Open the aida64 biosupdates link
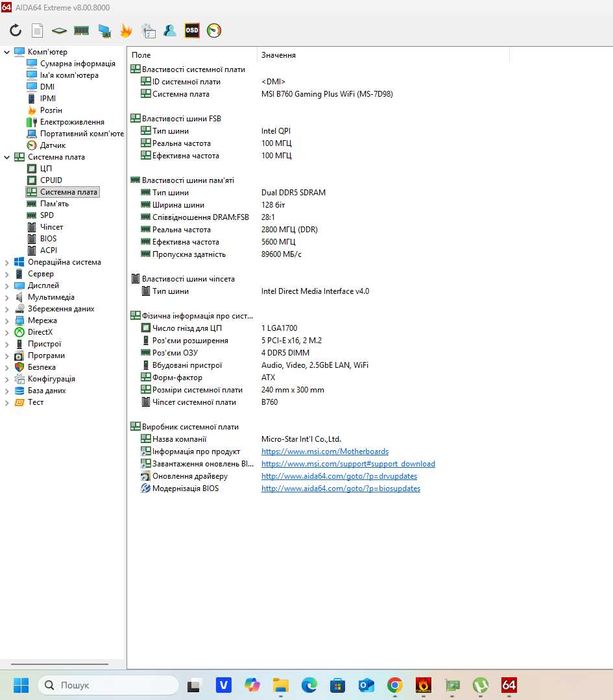Viewport: 613px width, 700px height. (341, 488)
